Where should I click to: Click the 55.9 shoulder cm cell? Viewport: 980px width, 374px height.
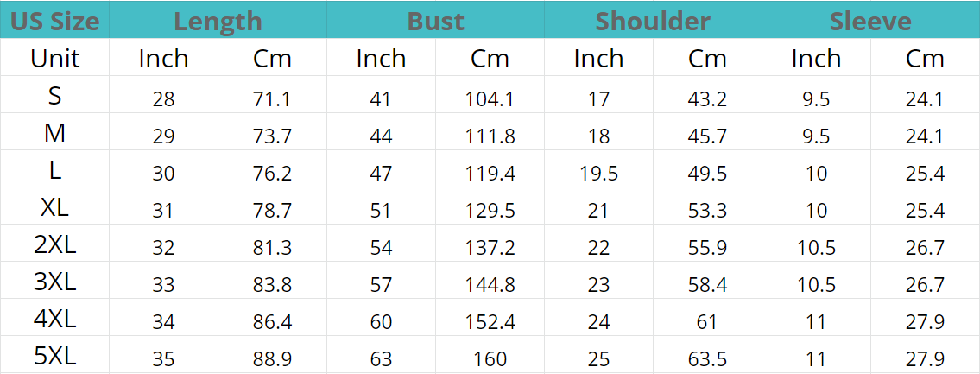point(707,248)
